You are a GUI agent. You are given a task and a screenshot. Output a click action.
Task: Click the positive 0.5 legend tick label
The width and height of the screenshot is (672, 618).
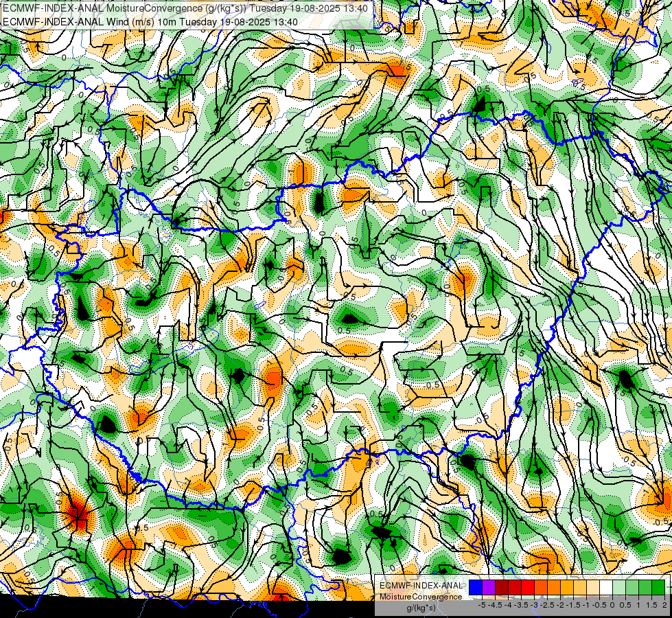click(x=625, y=605)
